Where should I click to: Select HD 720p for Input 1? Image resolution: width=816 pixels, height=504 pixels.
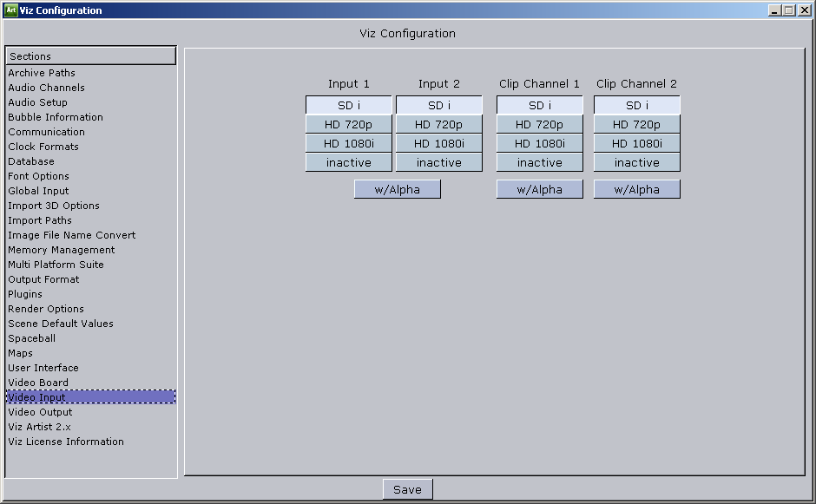coord(348,125)
